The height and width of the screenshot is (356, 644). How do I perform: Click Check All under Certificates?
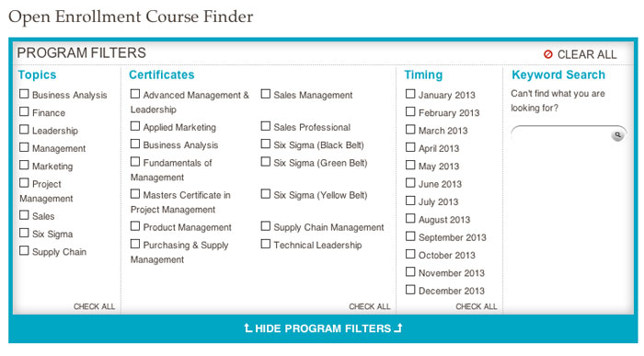coord(370,306)
